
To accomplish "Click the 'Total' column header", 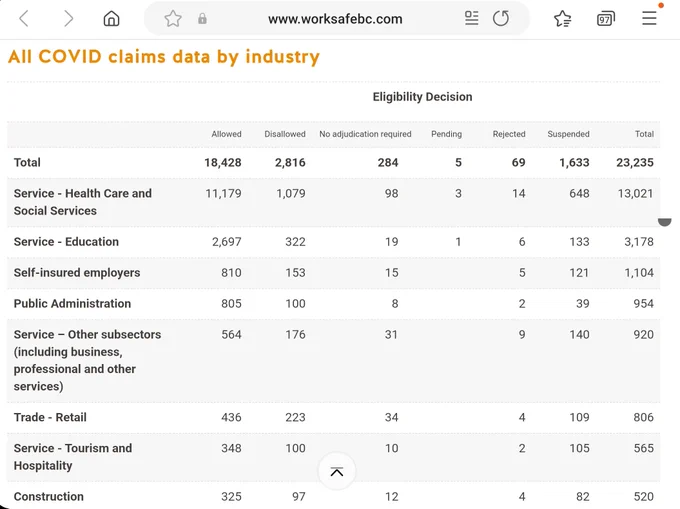I will coord(644,134).
